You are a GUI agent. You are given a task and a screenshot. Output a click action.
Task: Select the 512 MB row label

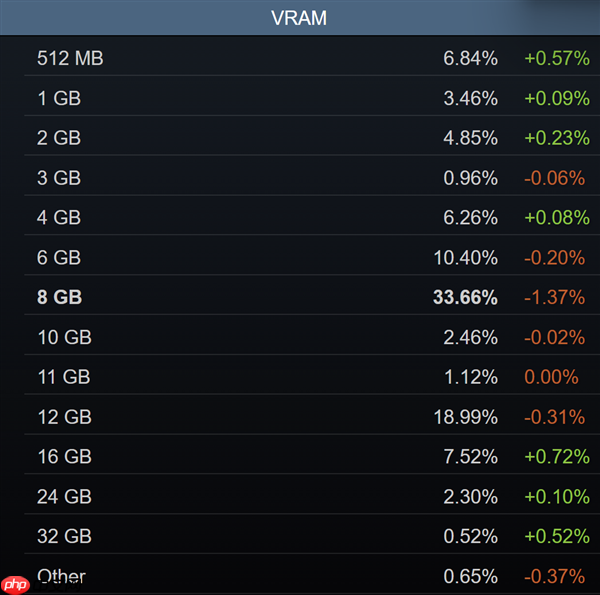click(x=70, y=58)
